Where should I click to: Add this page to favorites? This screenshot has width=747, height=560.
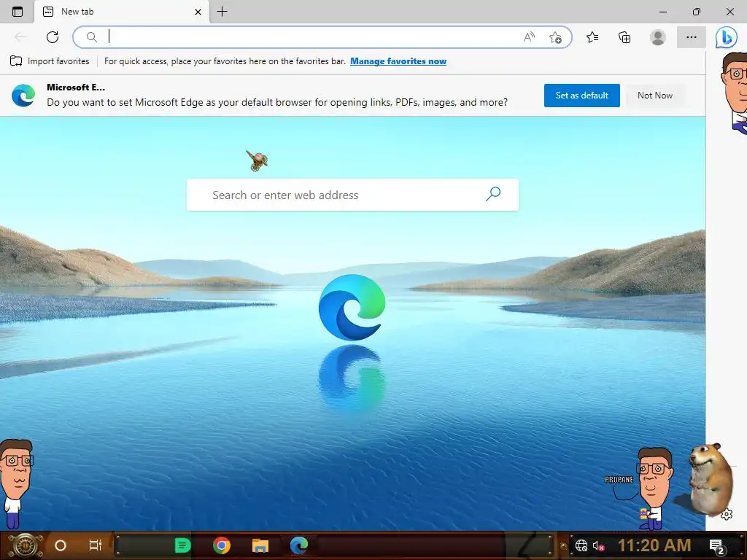pyautogui.click(x=555, y=37)
